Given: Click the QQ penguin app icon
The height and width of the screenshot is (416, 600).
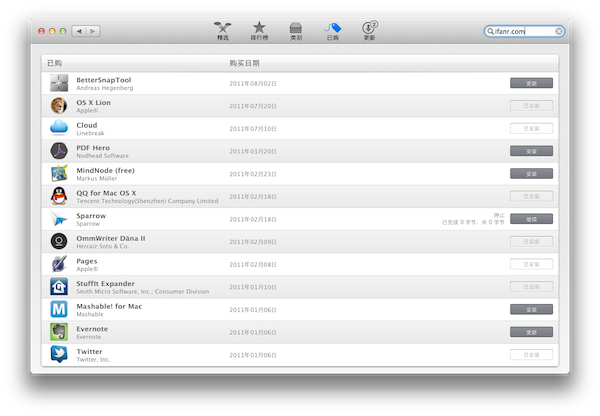Looking at the screenshot, I should (x=59, y=196).
